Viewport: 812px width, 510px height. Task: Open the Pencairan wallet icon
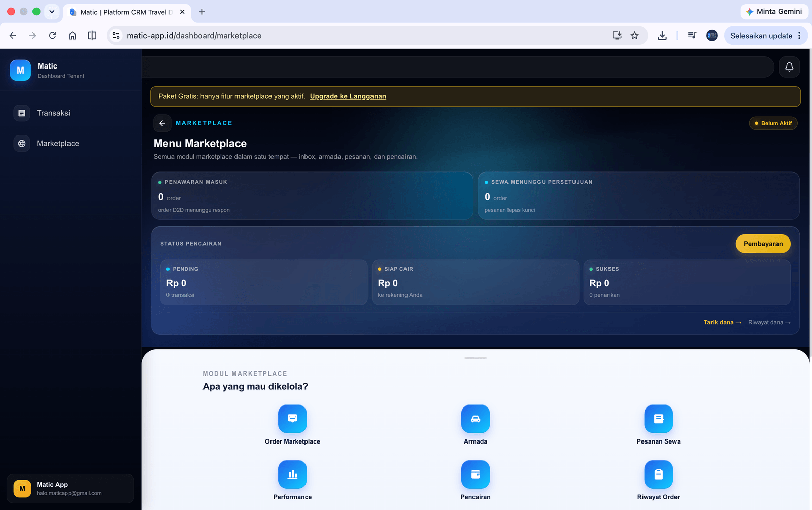(476, 474)
